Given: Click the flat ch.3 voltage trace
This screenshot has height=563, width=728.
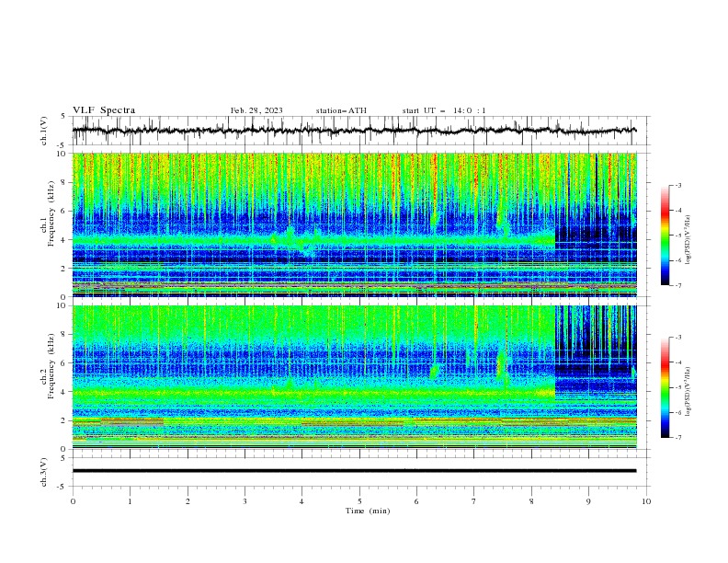Looking at the screenshot, I should click(x=354, y=471).
